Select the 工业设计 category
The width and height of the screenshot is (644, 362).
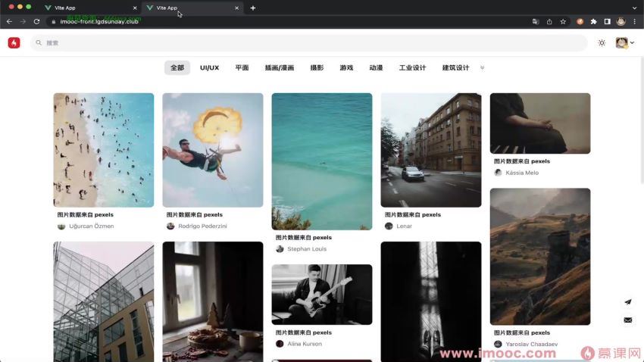click(x=412, y=67)
